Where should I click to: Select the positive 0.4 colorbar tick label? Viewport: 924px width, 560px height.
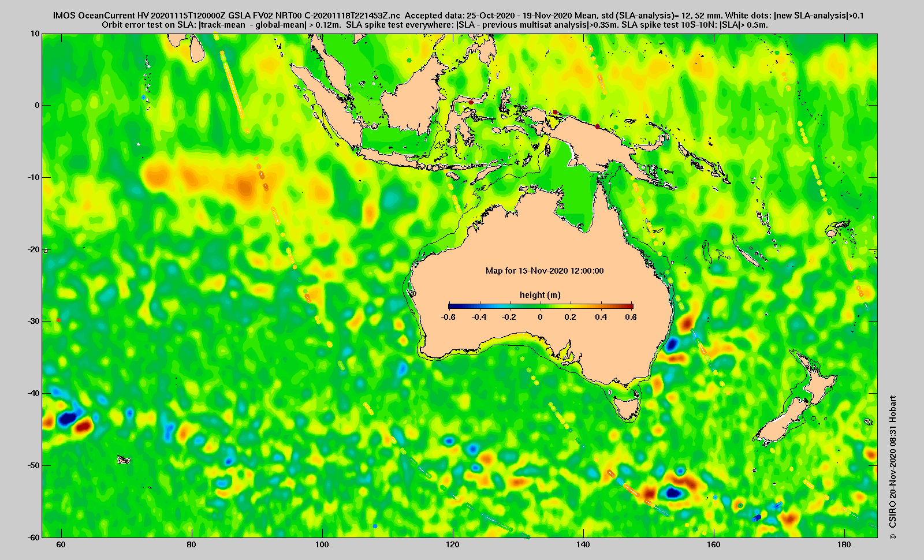click(x=601, y=317)
